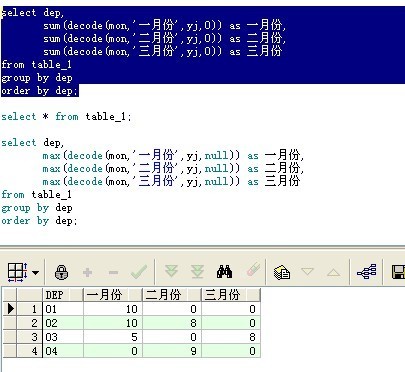The image size is (405, 372).
Task: Click the highlighted 'order by dep;' line
Action: point(39,91)
